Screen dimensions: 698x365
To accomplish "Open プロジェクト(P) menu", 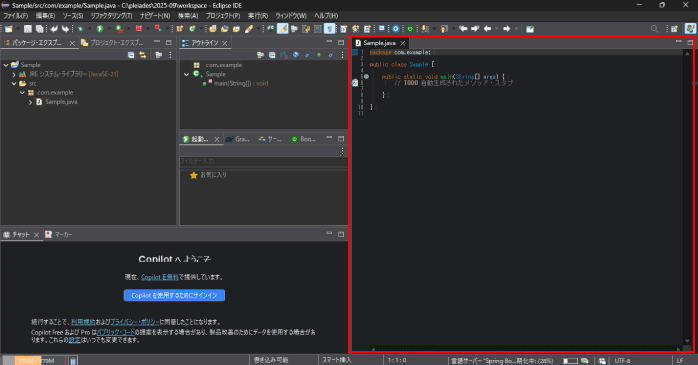I will point(223,16).
